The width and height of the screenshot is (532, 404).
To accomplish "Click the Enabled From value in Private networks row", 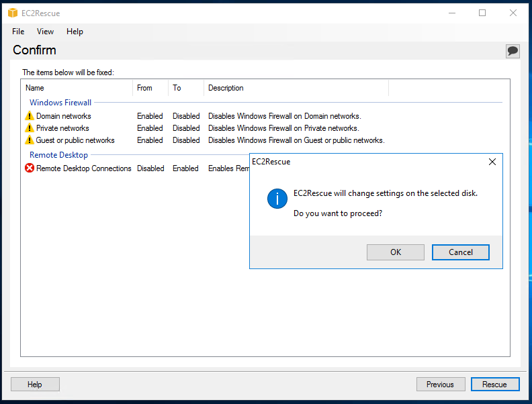I will (150, 128).
